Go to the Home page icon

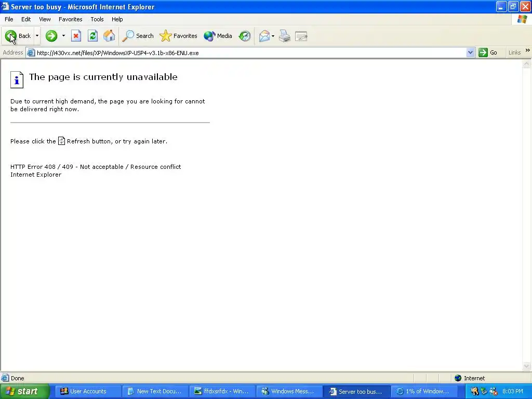point(109,36)
